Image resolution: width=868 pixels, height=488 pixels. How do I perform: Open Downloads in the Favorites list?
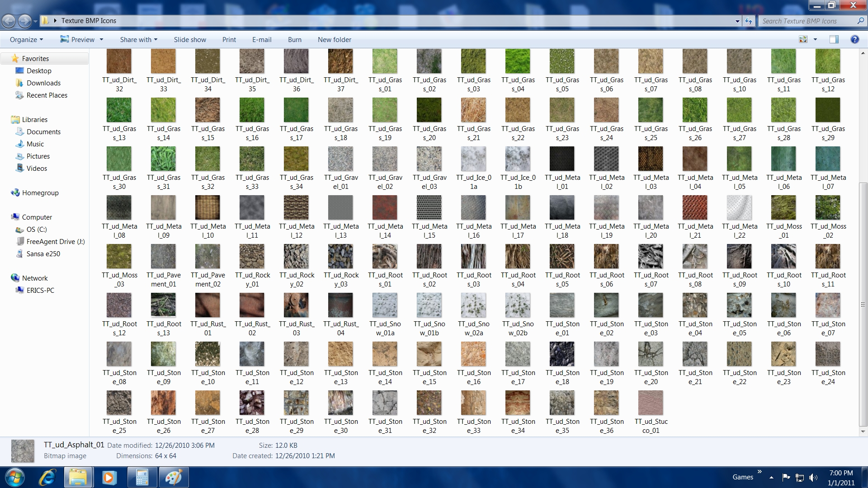[x=43, y=83]
